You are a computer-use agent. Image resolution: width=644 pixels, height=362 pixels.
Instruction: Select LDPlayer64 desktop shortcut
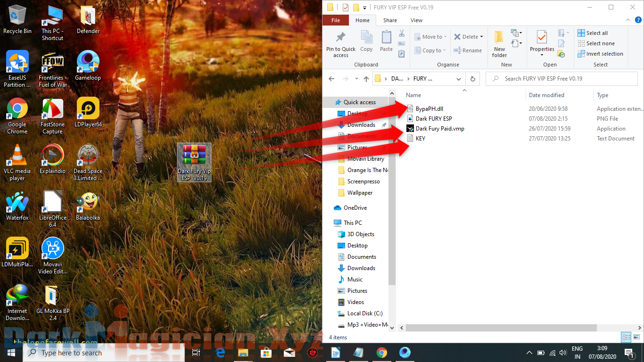88,112
